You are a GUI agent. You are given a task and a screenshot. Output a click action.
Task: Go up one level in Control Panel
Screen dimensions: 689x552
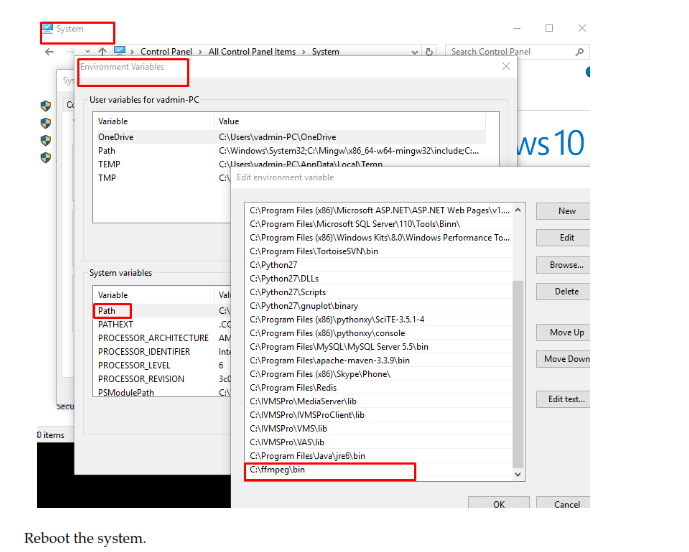[x=102, y=52]
